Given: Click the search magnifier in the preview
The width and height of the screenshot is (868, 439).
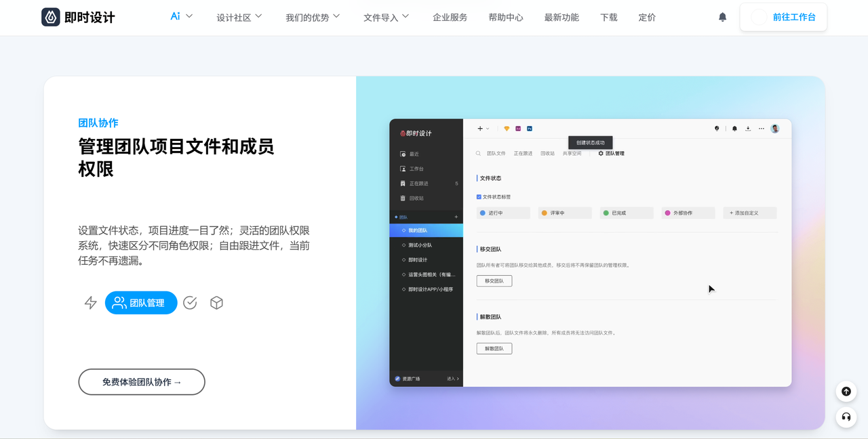Looking at the screenshot, I should 478,154.
